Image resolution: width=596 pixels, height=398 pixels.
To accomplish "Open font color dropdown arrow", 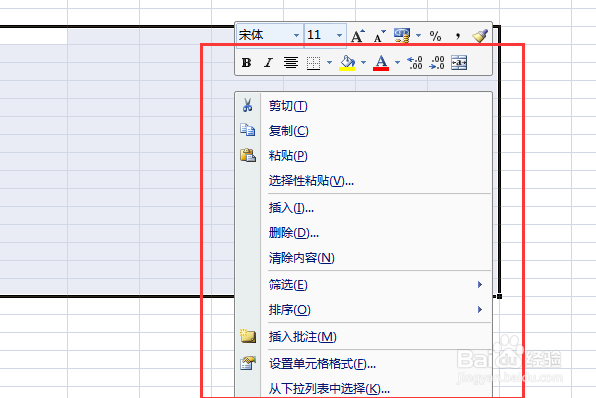I will tap(397, 62).
